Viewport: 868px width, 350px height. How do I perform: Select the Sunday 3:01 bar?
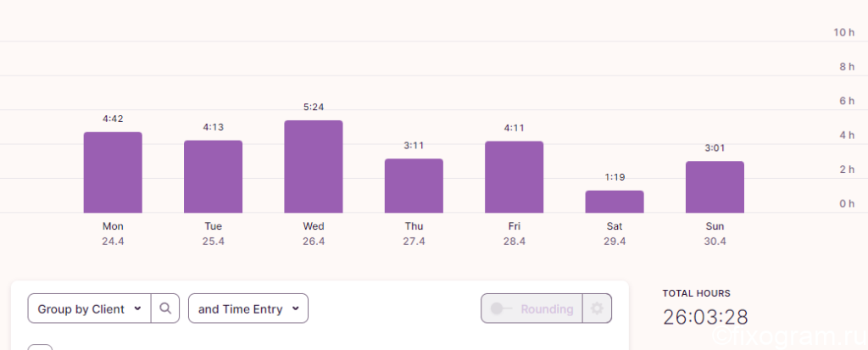pos(715,187)
